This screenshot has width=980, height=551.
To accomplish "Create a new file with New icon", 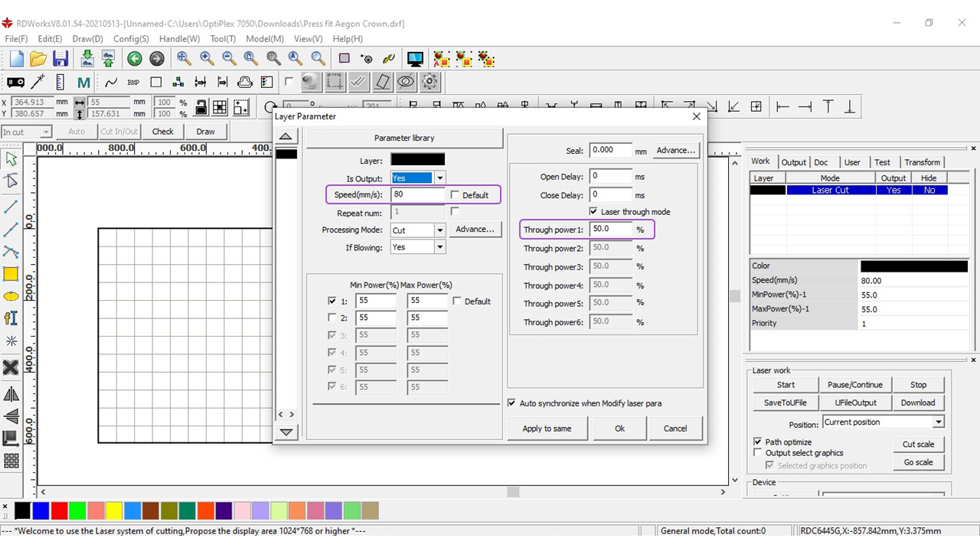I will (16, 59).
